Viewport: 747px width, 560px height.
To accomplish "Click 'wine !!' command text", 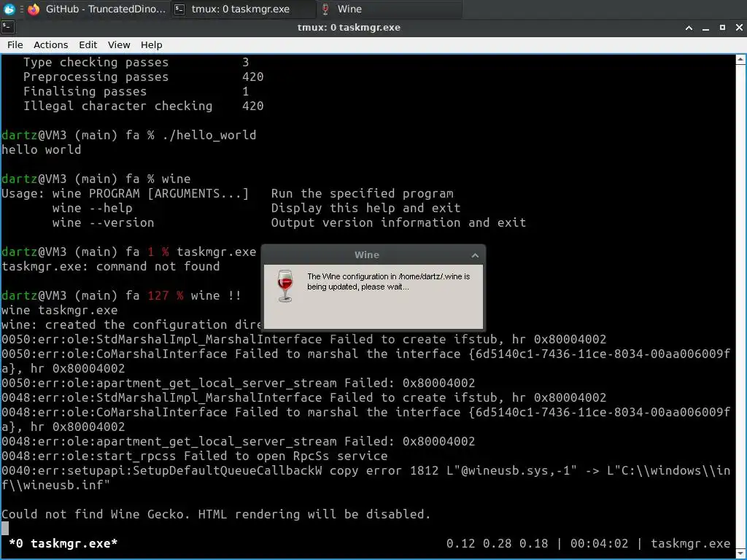I will pos(216,296).
